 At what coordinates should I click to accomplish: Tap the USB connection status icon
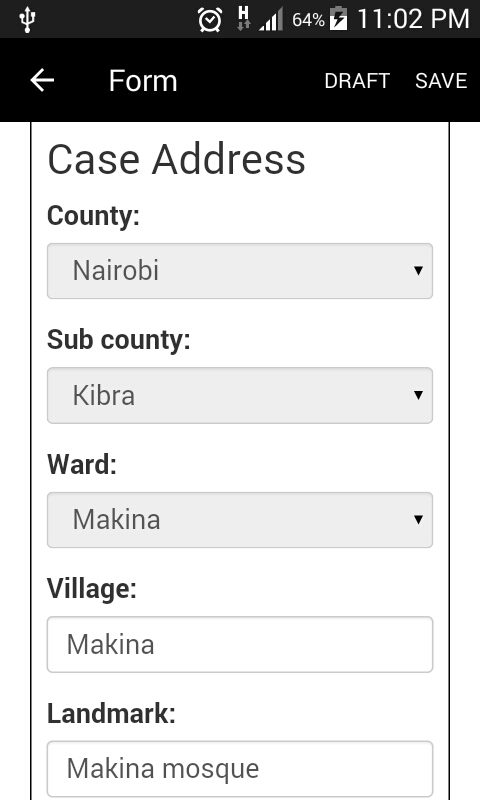(27, 20)
